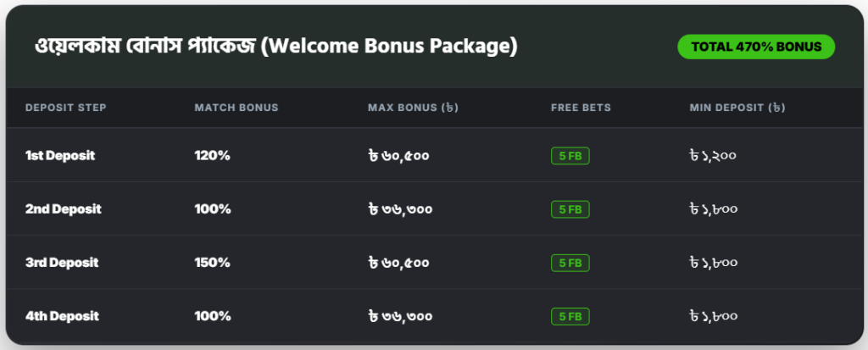This screenshot has height=350, width=868.
Task: Click the 150% match bonus value
Action: point(212,263)
